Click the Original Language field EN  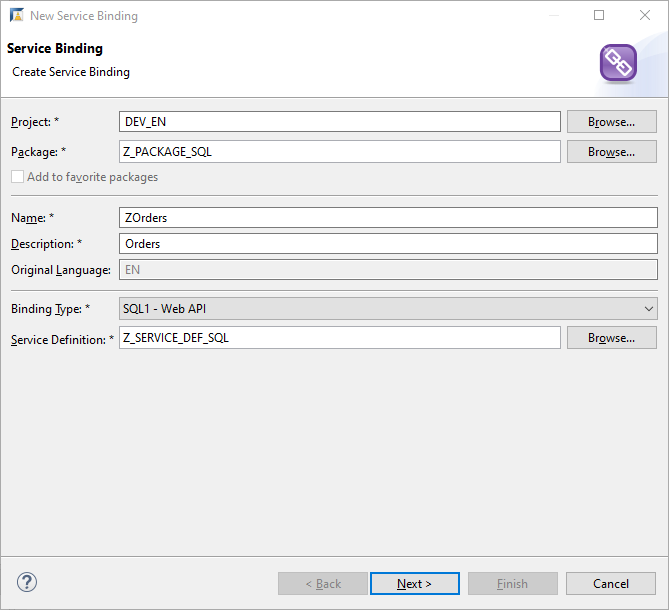pyautogui.click(x=388, y=270)
